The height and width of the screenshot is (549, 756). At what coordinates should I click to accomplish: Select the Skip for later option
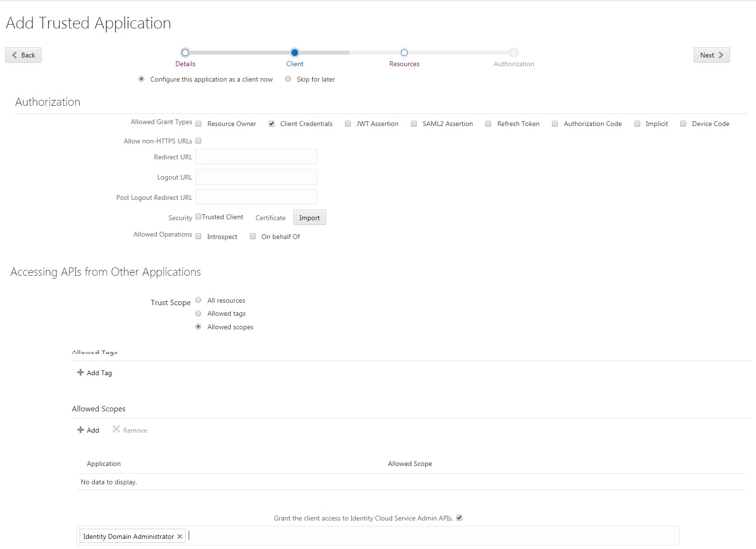(x=288, y=79)
